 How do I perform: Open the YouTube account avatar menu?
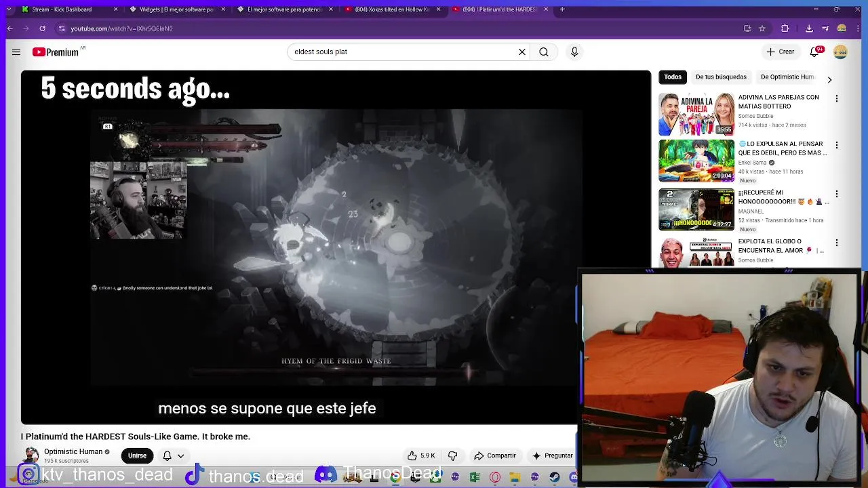(x=841, y=52)
